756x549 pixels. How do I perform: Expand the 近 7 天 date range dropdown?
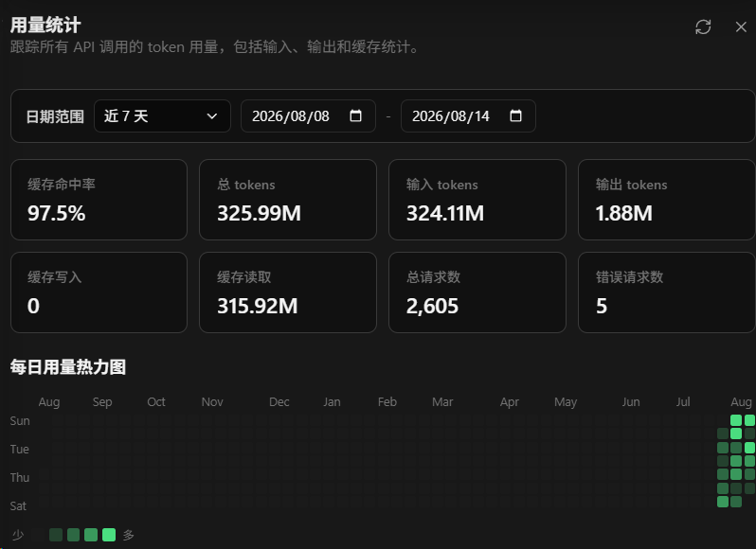coord(162,116)
